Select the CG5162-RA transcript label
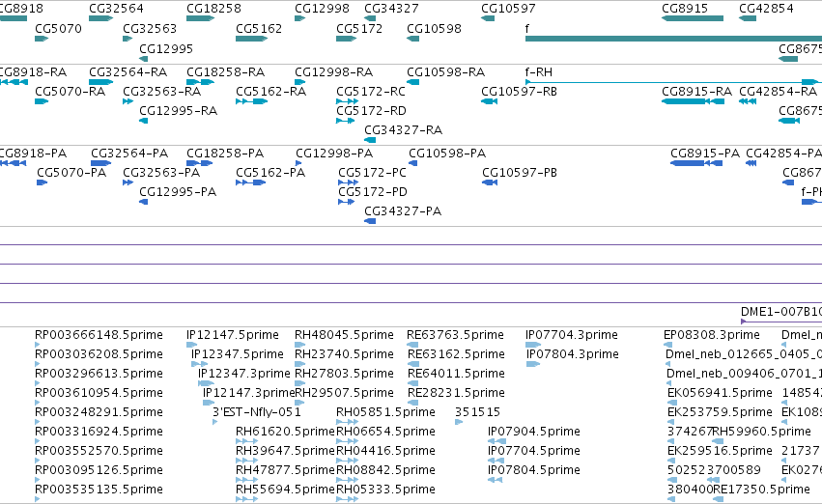Image resolution: width=822 pixels, height=504 pixels. coord(271,91)
